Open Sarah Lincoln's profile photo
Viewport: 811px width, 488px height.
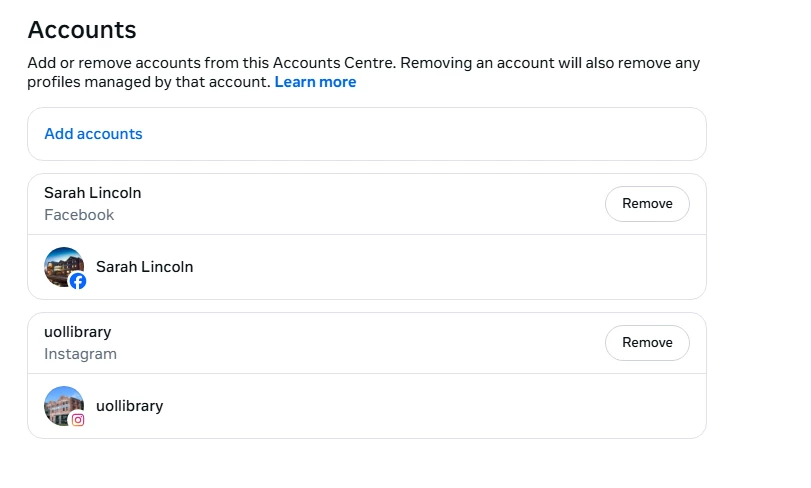[62, 265]
